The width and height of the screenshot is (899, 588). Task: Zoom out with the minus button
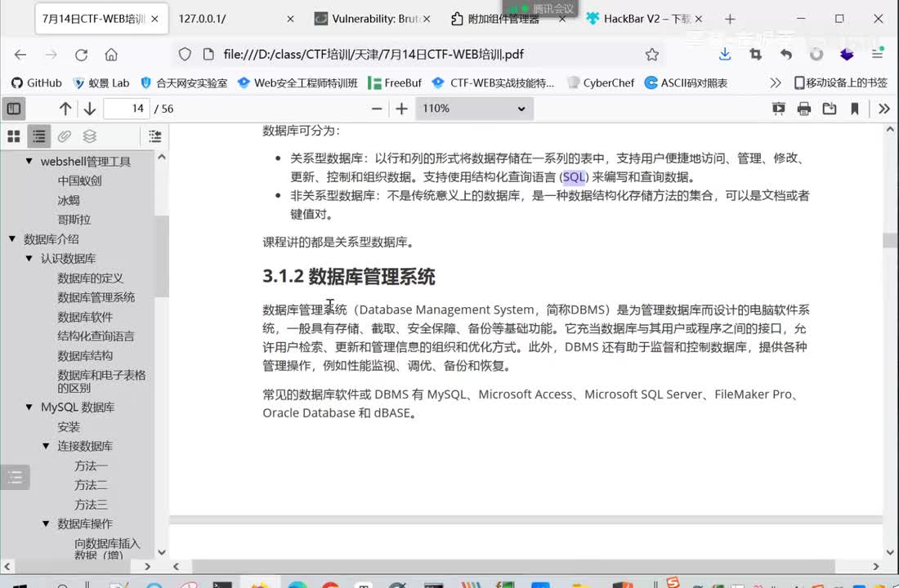coord(377,109)
